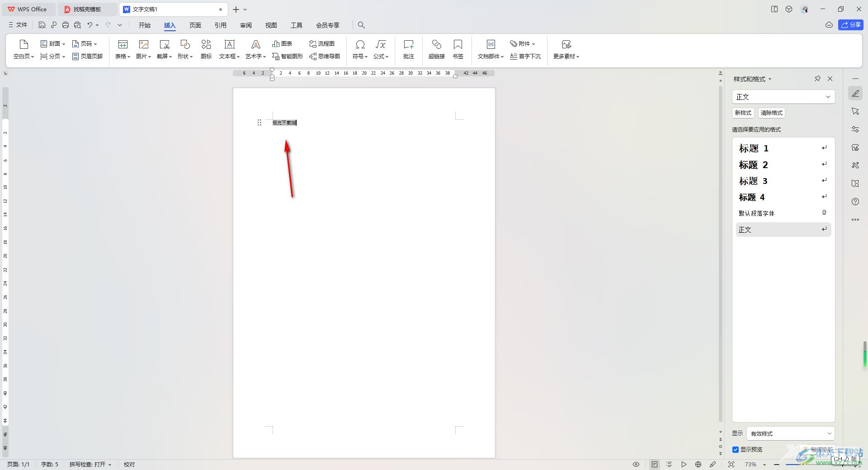This screenshot has height=470, width=868.
Task: Switch to the 开始 ribbon tab
Action: pyautogui.click(x=145, y=25)
